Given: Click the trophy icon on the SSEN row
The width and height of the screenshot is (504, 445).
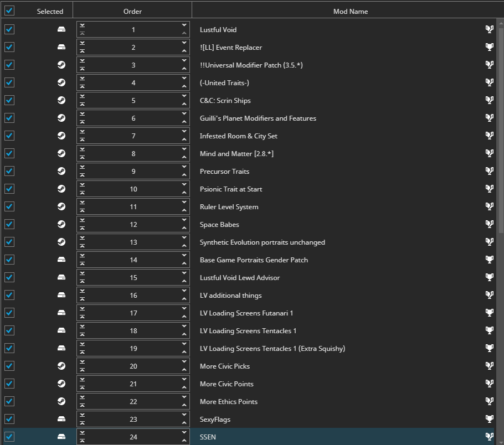Looking at the screenshot, I should click(x=489, y=437).
